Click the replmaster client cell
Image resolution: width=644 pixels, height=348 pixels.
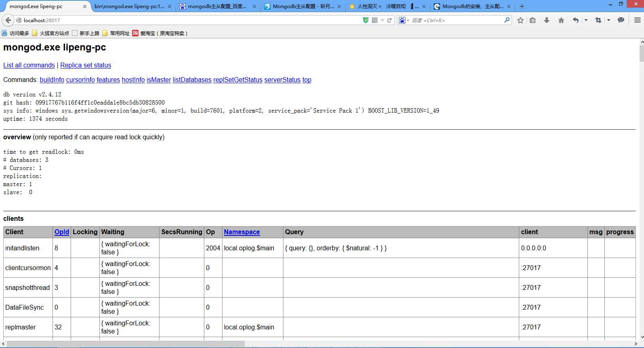[28, 327]
